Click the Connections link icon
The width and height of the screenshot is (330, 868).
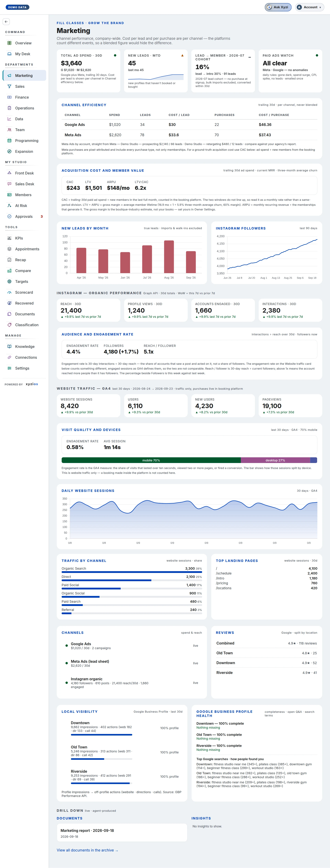[9, 357]
